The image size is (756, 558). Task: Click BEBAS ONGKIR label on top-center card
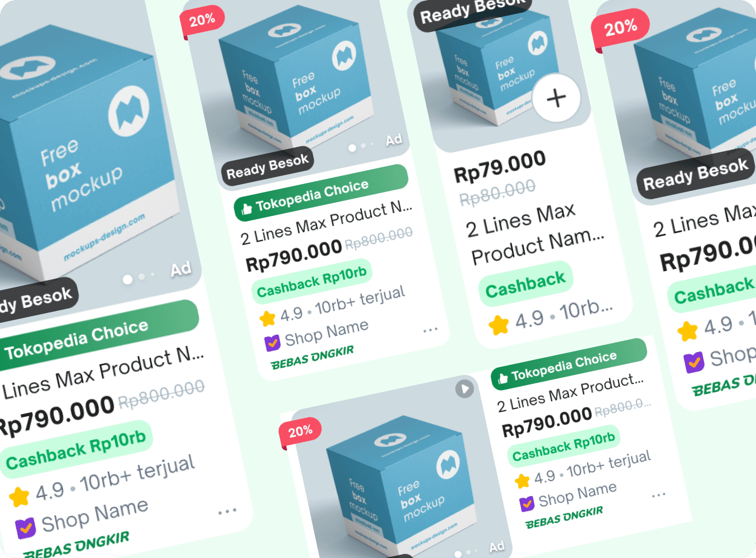coord(312,358)
